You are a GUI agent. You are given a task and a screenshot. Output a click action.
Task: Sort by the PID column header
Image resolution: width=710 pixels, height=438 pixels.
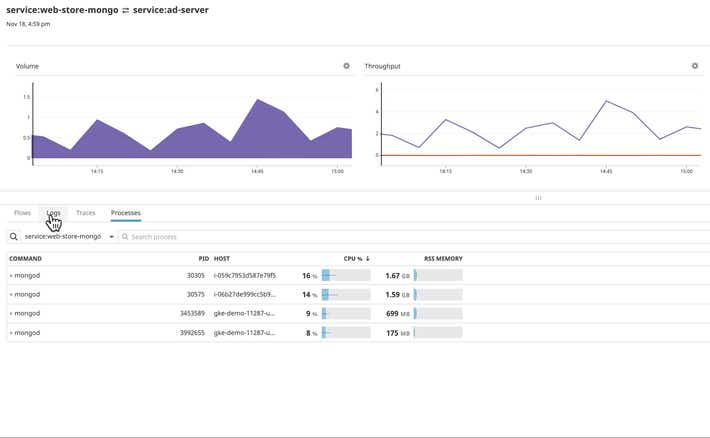(x=203, y=259)
